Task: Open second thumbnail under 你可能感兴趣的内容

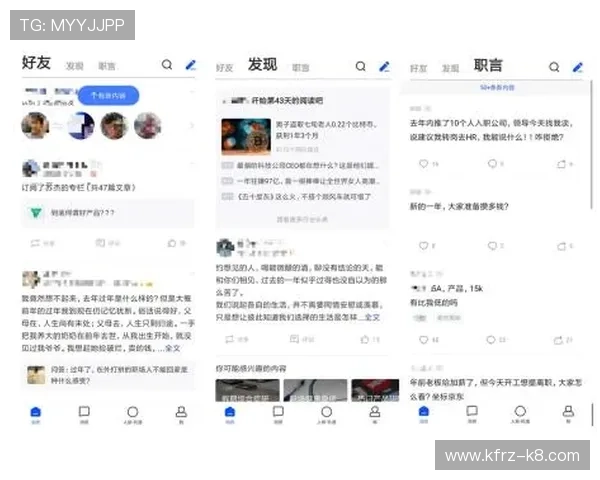Action: click(x=315, y=390)
